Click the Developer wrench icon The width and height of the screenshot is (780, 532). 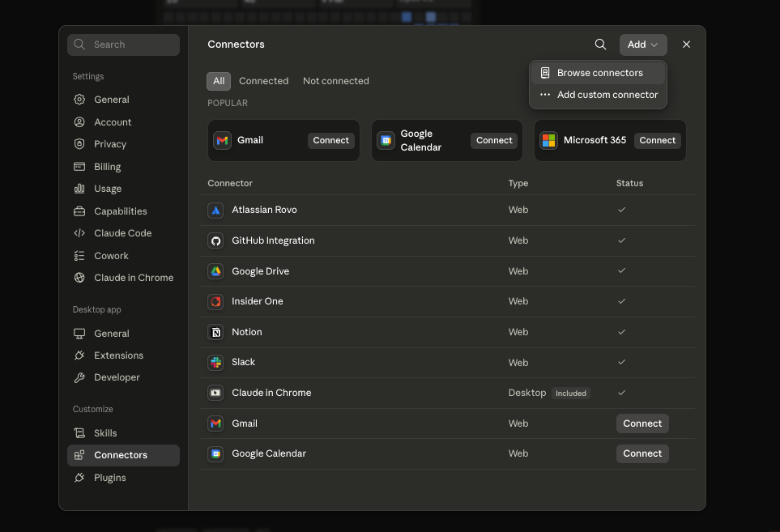tap(79, 377)
